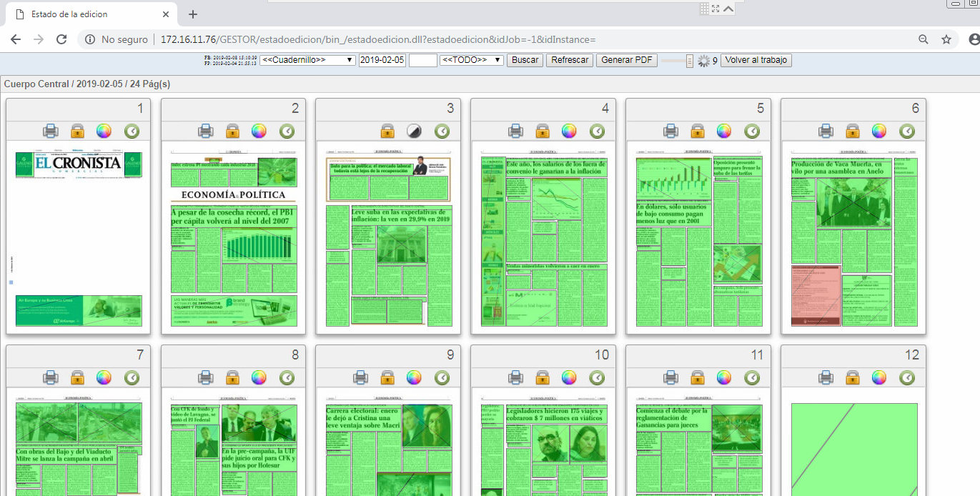Click the printer icon on page 7
This screenshot has height=496, width=980.
50,377
